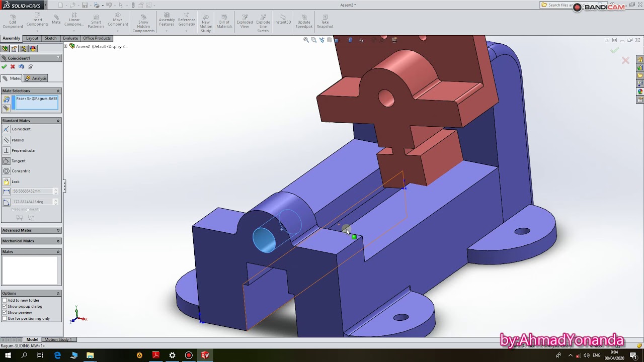Switch to the Sketch tab
644x362 pixels.
click(x=51, y=38)
